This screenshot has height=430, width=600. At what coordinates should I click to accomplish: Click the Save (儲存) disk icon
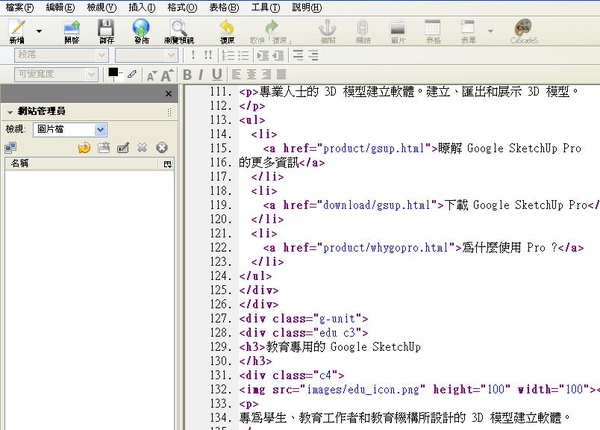pos(106,30)
